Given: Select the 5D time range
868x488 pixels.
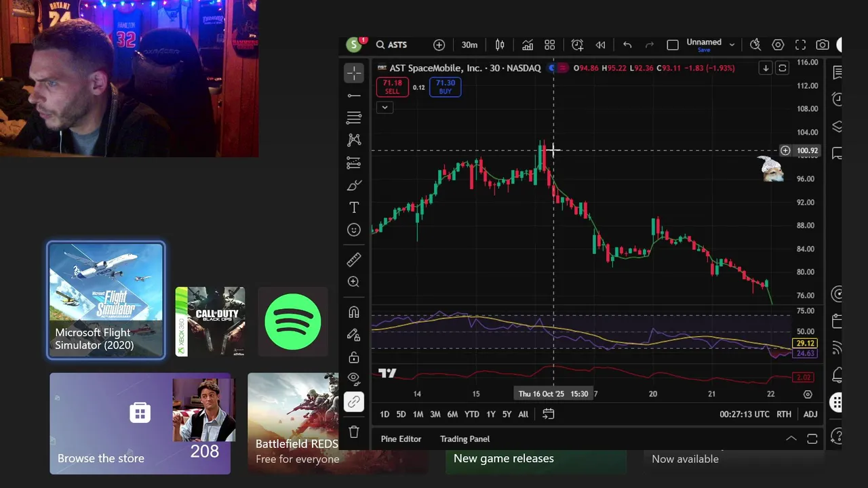Looking at the screenshot, I should click(x=401, y=414).
